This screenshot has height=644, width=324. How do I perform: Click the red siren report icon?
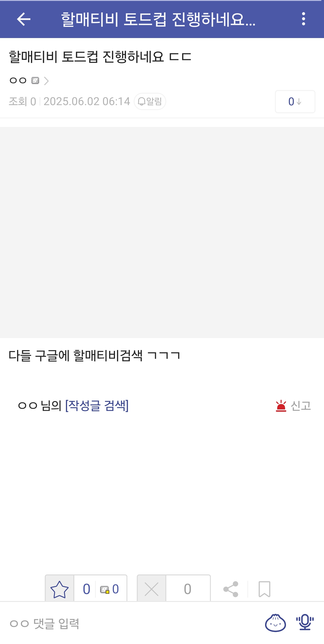tap(281, 405)
